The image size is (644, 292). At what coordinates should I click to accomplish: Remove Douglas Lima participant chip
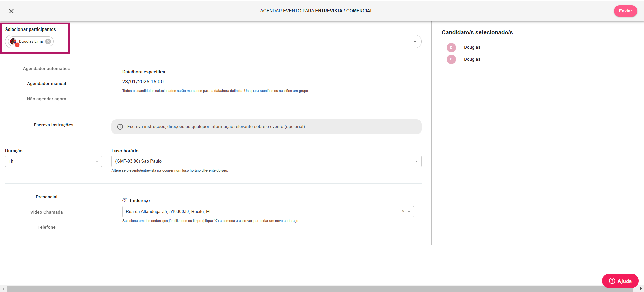[48, 41]
